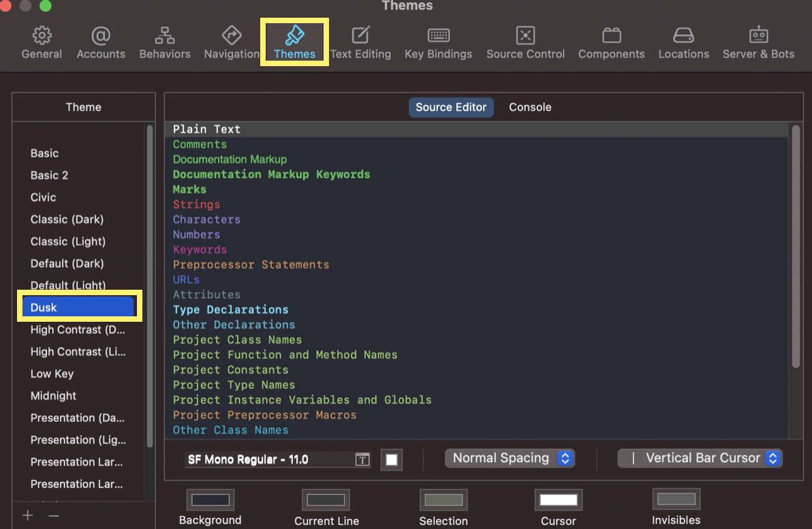This screenshot has width=812, height=529.
Task: Select the Plain Text syntax row
Action: tap(476, 129)
